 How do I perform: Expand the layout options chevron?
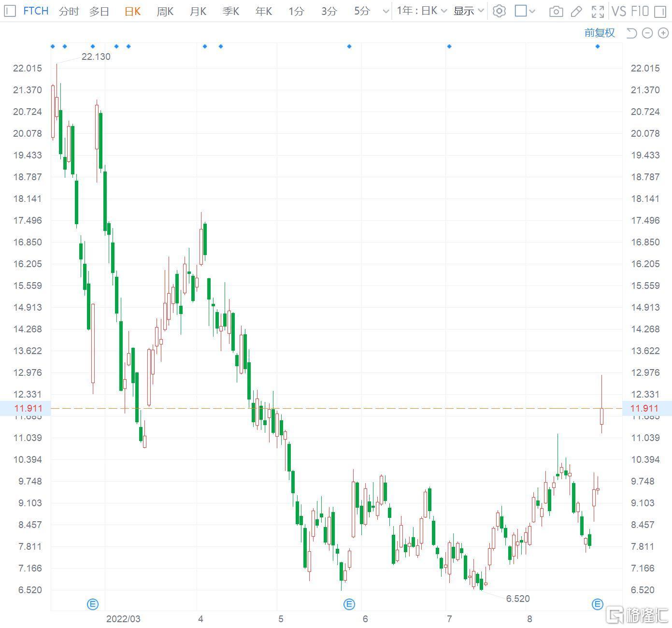[532, 11]
